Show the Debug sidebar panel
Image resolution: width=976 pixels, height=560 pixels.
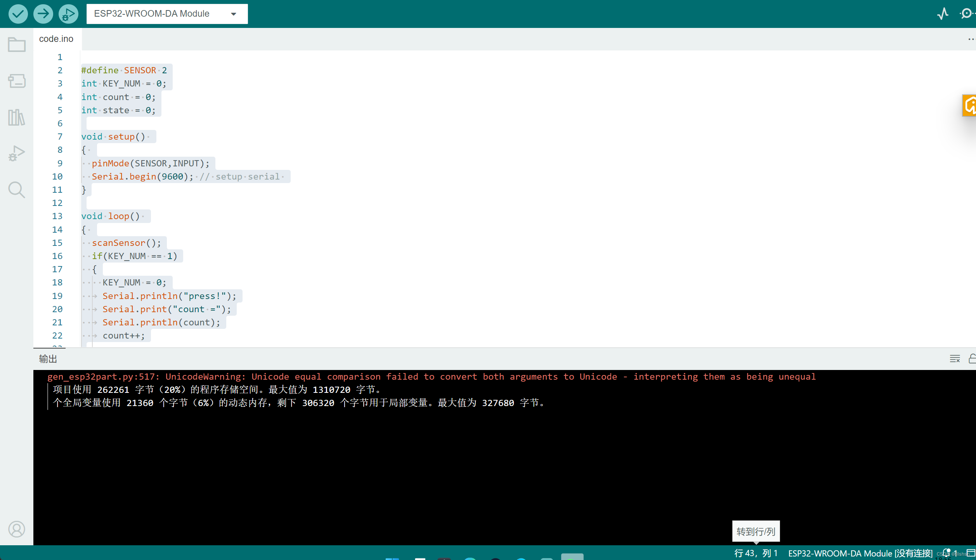tap(17, 154)
